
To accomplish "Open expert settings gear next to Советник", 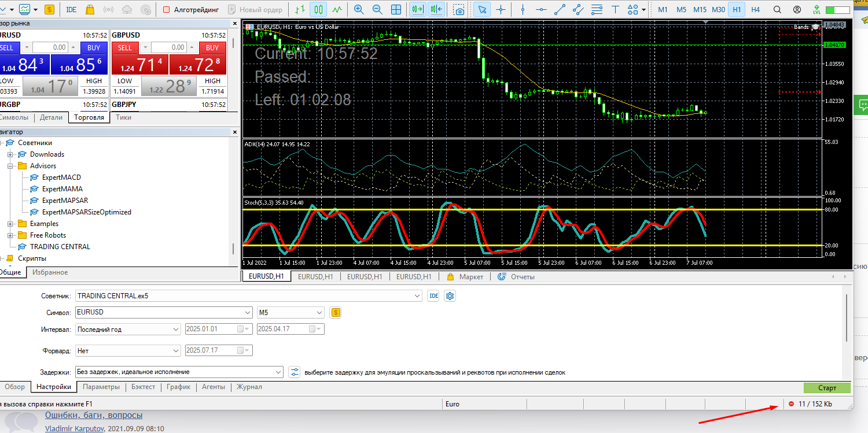I will point(450,296).
